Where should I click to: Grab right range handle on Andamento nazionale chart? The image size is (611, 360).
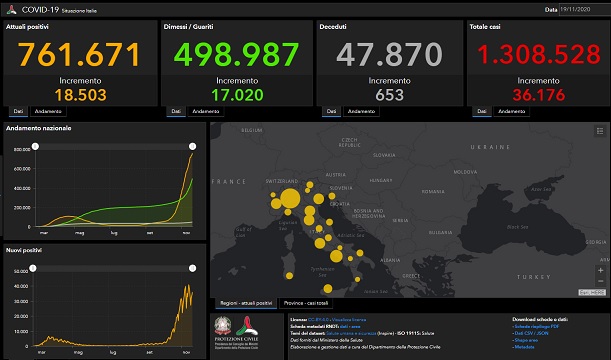[x=192, y=146]
